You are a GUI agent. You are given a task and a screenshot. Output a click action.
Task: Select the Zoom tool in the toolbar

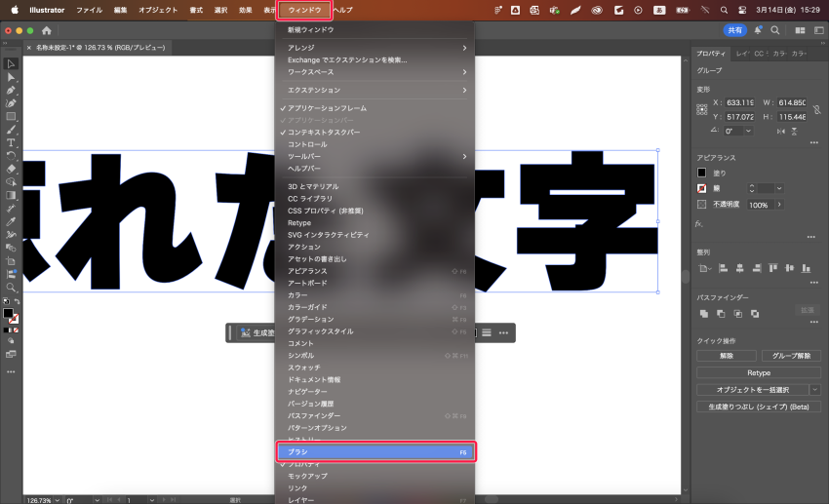click(11, 288)
